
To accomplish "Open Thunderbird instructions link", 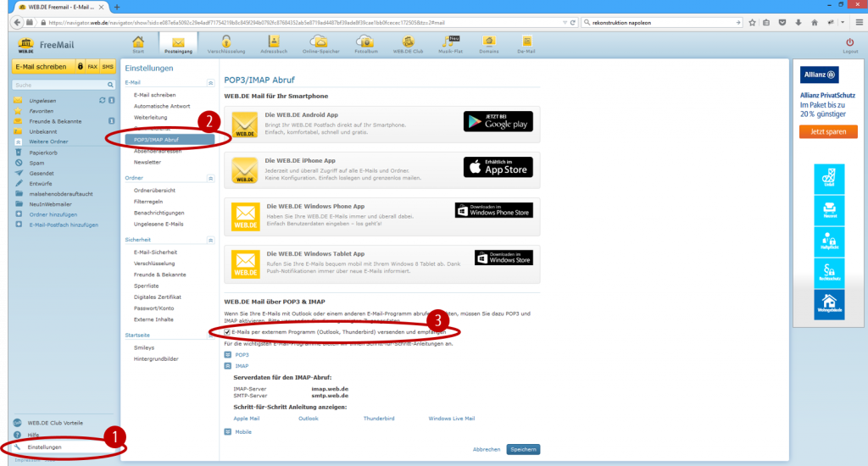I will [379, 419].
